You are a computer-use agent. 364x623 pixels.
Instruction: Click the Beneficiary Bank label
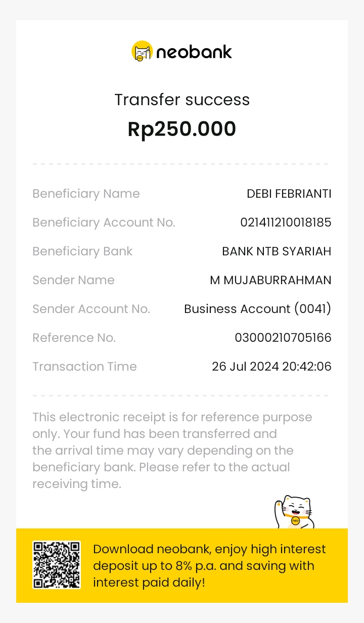(82, 251)
